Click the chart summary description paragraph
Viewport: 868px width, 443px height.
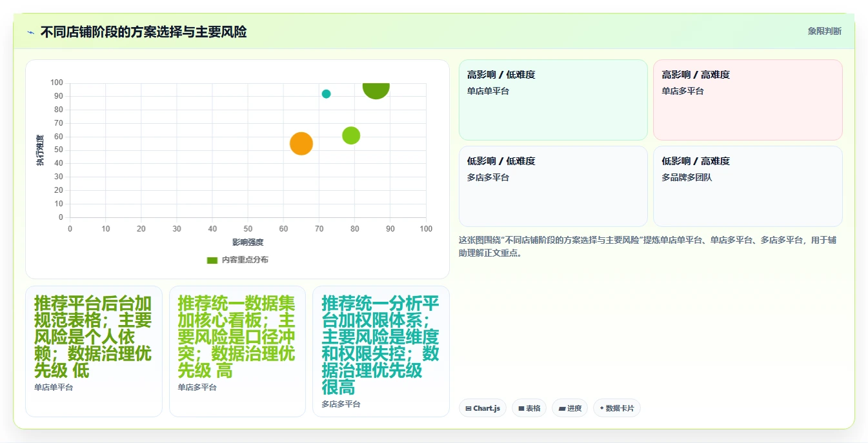(647, 246)
